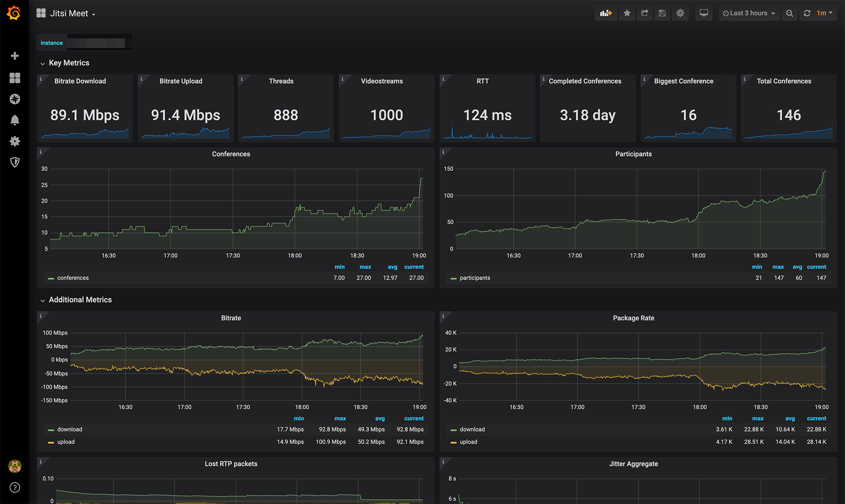The image size is (845, 504).
Task: Collapse the Key Metrics row
Action: 65,63
